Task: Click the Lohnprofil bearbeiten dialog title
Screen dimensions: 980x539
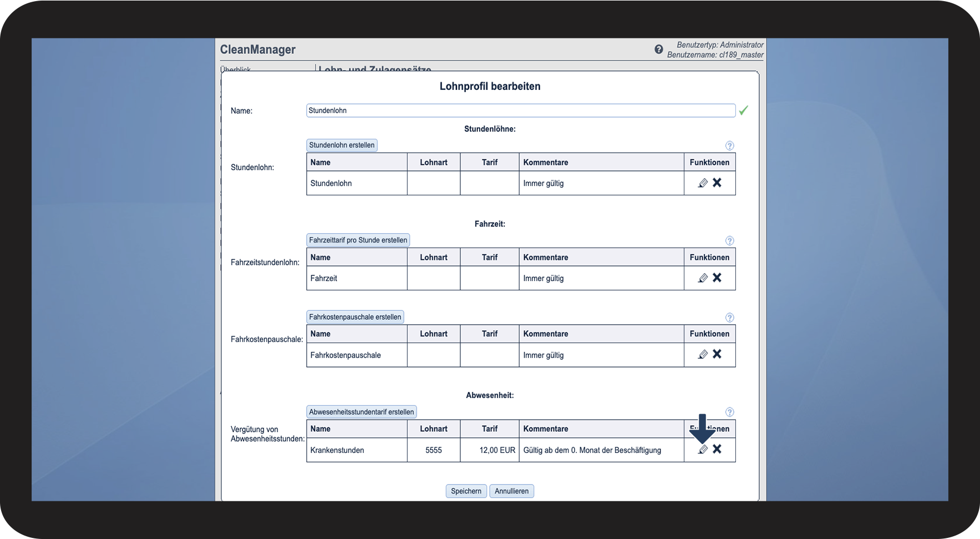Action: (490, 86)
